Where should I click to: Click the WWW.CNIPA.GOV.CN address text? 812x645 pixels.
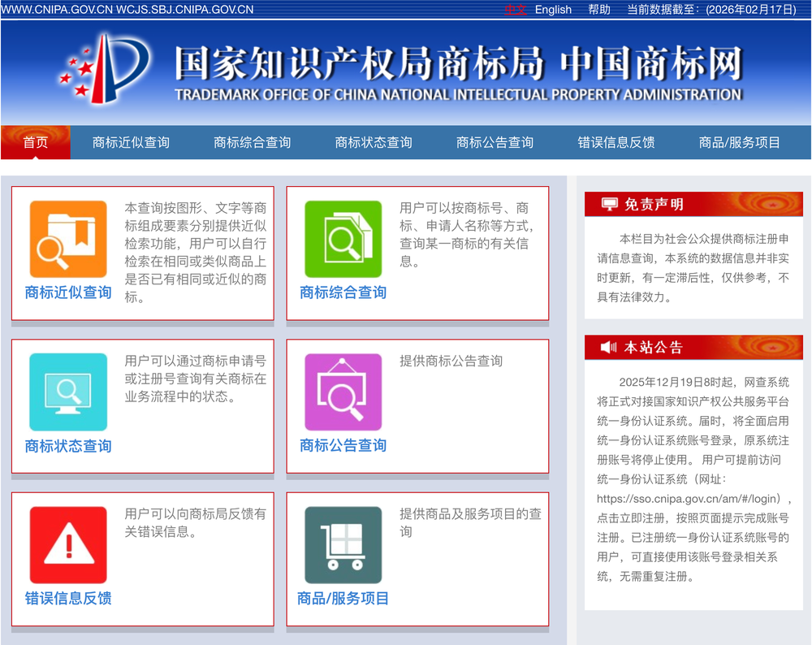[57, 9]
